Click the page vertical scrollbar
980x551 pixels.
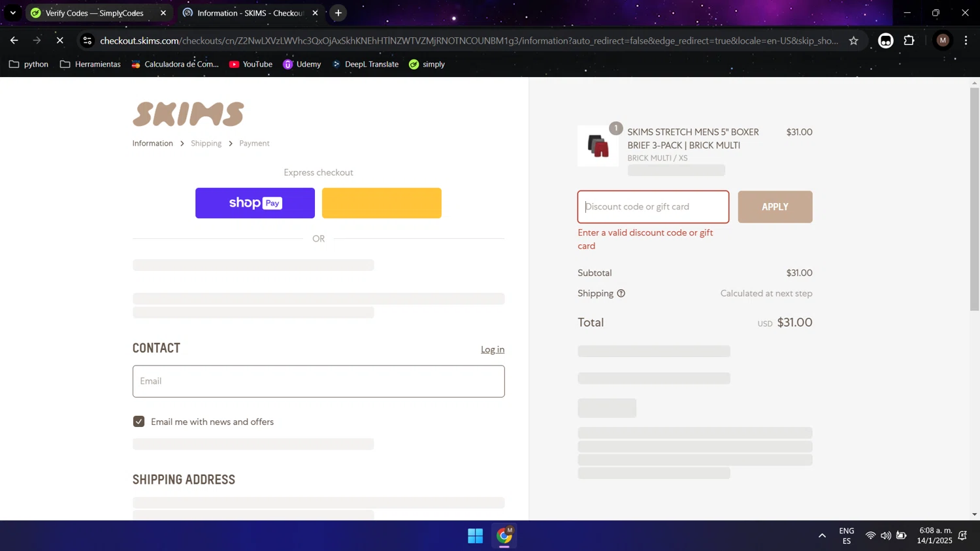974,199
